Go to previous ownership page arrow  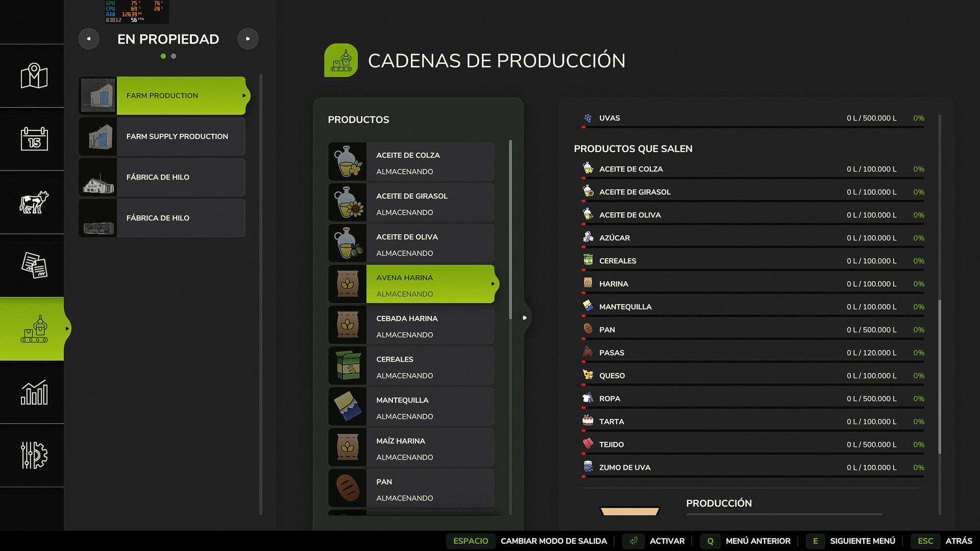click(89, 39)
